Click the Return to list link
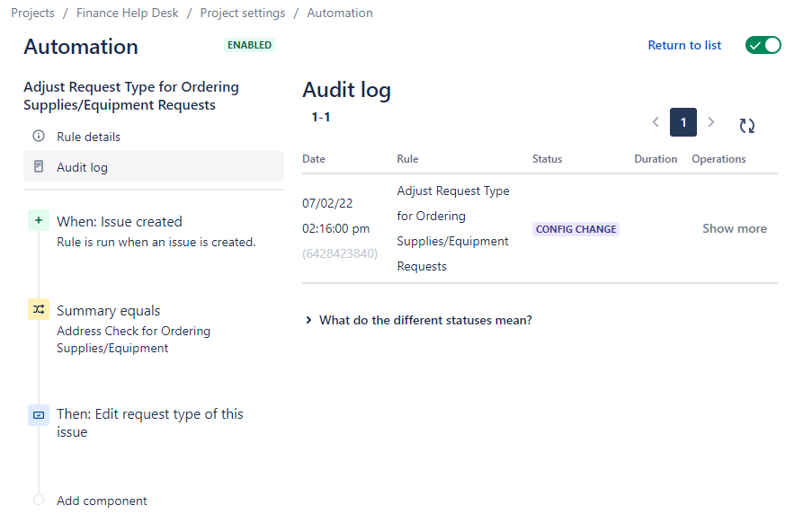The height and width of the screenshot is (532, 803). (x=684, y=45)
